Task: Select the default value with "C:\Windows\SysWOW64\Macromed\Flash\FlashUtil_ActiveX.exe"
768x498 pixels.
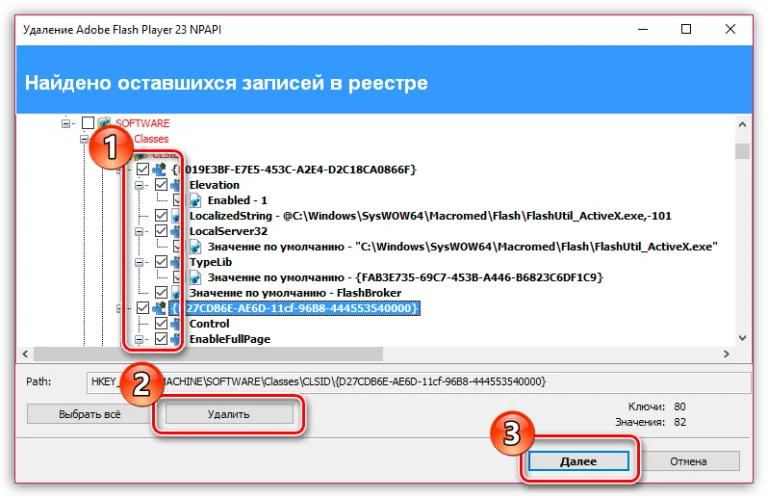Action: point(462,246)
